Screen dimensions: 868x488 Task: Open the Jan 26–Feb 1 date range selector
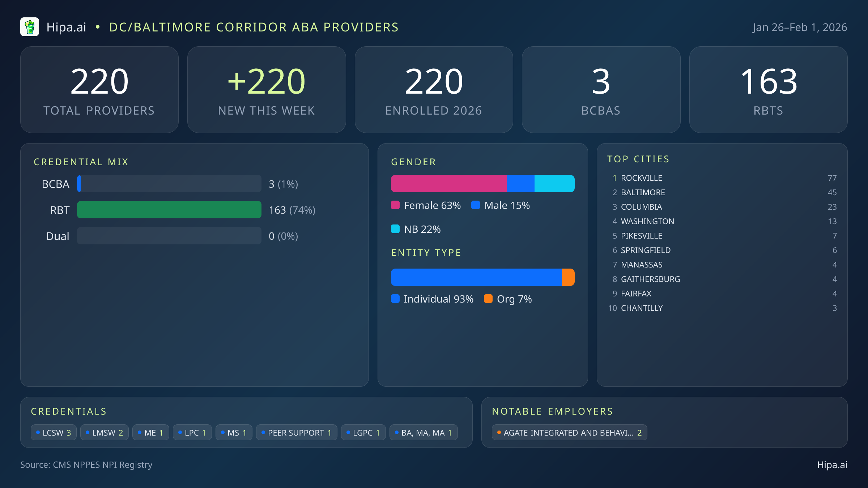[x=800, y=27]
